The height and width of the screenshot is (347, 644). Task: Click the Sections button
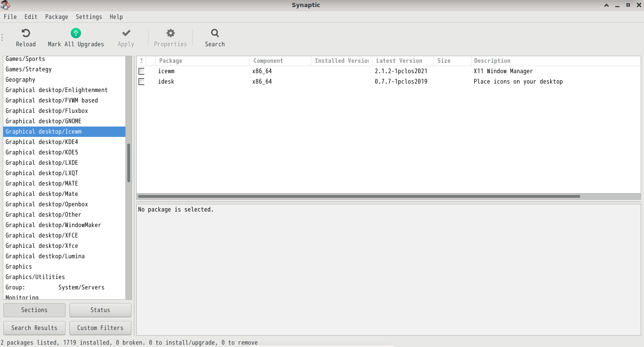pos(34,310)
